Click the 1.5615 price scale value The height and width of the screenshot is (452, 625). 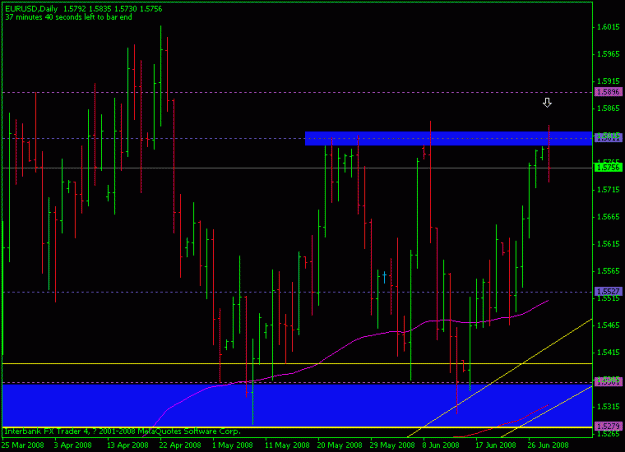pos(609,244)
